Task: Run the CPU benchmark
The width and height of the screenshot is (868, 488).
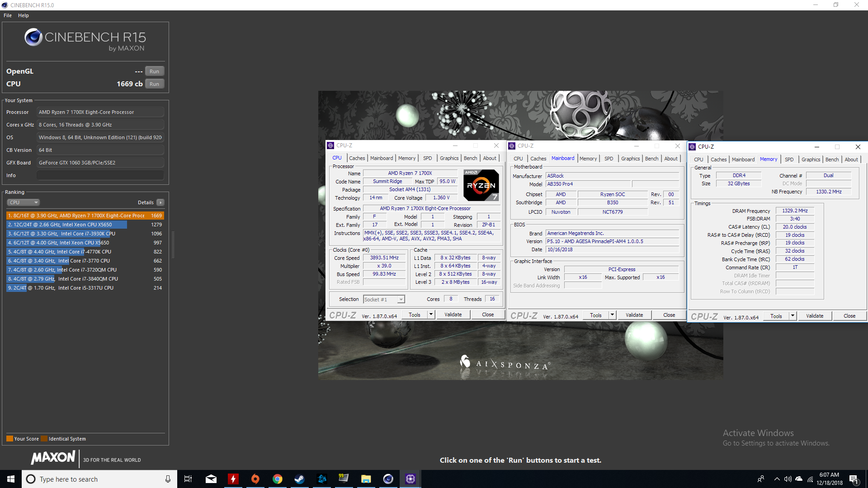Action: 155,84
